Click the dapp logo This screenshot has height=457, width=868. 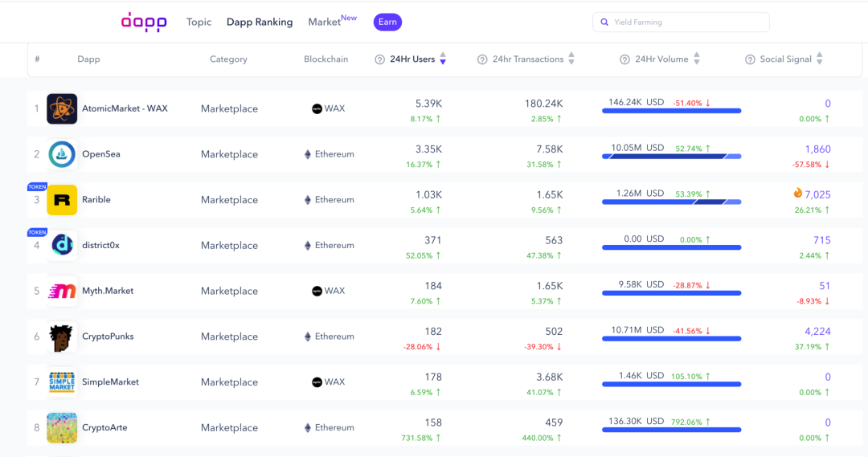coord(144,22)
